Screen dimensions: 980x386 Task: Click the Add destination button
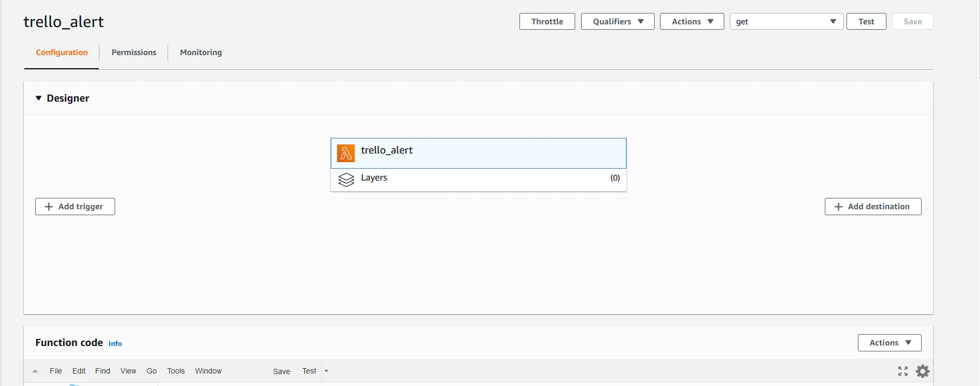click(873, 207)
